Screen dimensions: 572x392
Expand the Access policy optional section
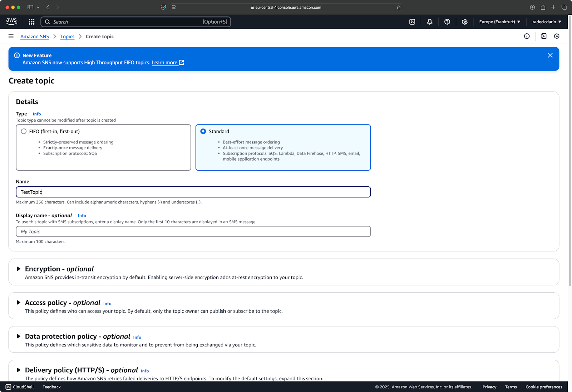19,303
